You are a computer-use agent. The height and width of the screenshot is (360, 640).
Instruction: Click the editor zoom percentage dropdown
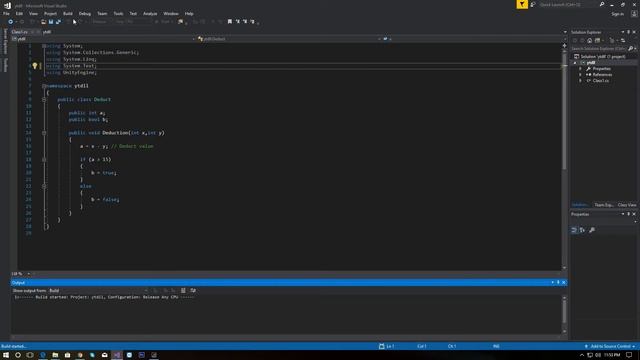click(x=20, y=274)
